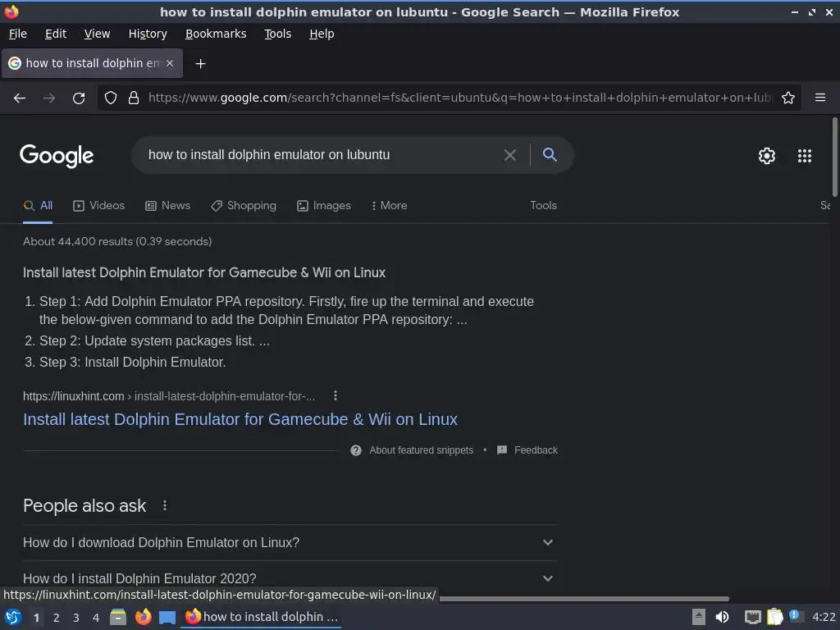Click 'Step 3: Install Dolphin Emulator.' text
The height and width of the screenshot is (630, 840).
click(132, 362)
